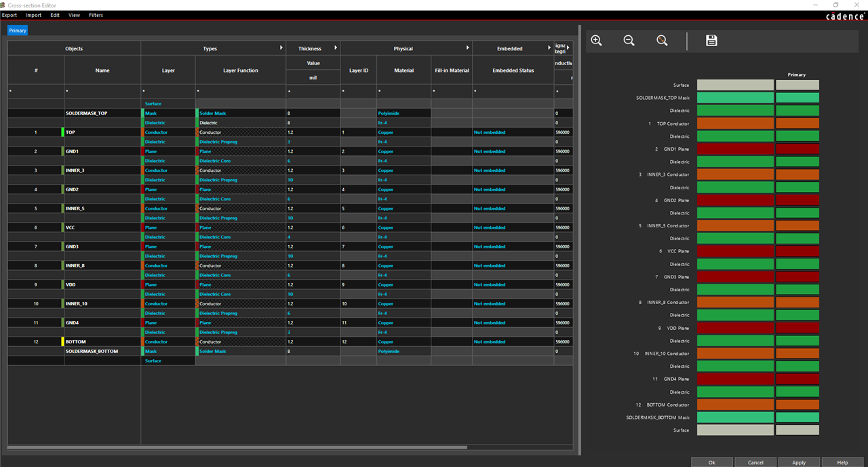Click the Not embedded status in the GND2 row

click(x=513, y=189)
